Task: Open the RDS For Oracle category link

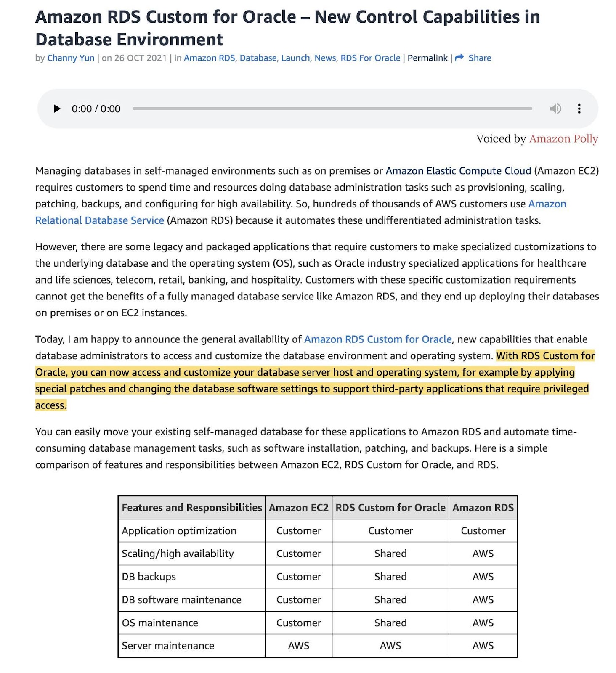Action: (x=370, y=58)
